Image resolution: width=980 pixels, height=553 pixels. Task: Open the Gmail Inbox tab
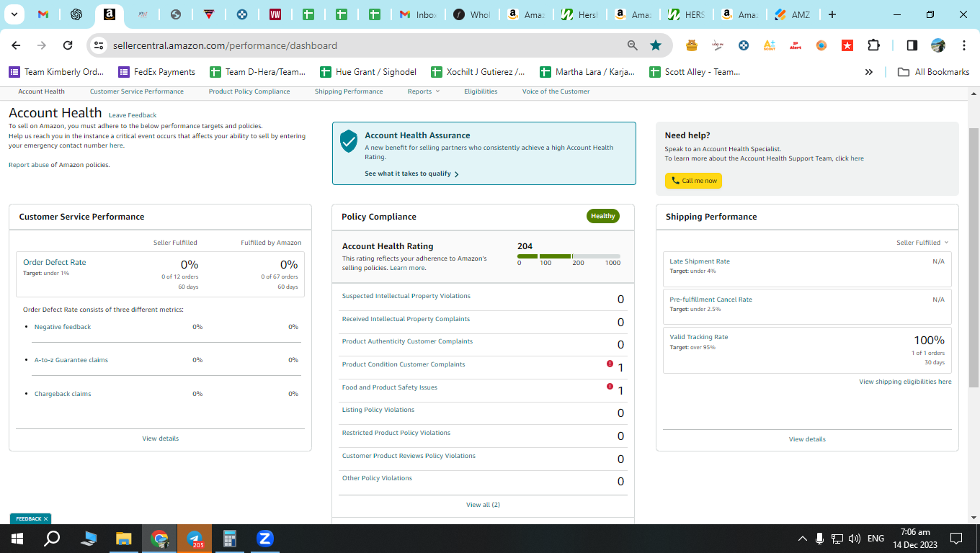click(419, 14)
